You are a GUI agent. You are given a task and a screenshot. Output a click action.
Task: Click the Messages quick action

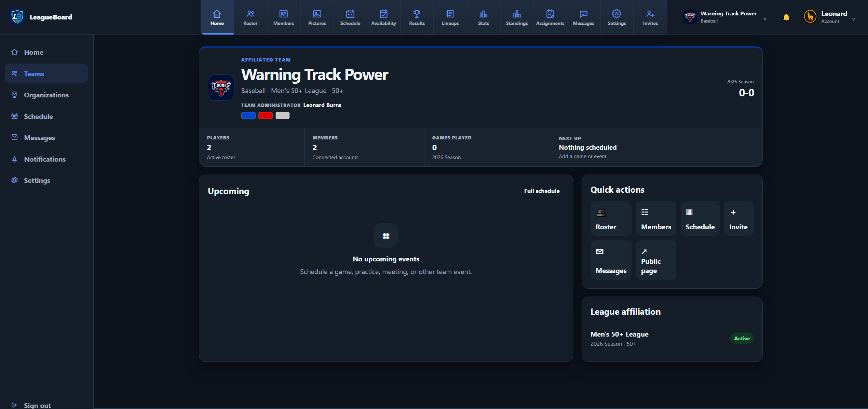pyautogui.click(x=611, y=260)
